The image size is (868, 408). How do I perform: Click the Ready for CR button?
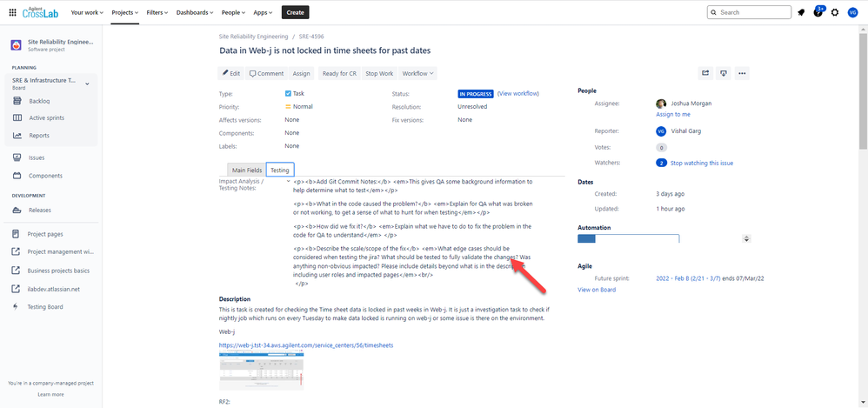(x=339, y=73)
